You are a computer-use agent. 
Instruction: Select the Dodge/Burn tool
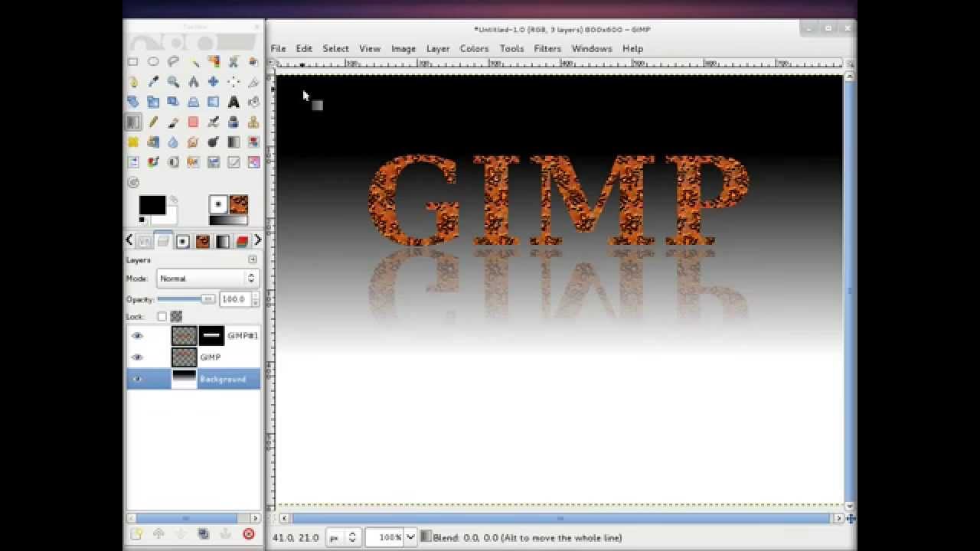click(x=213, y=142)
